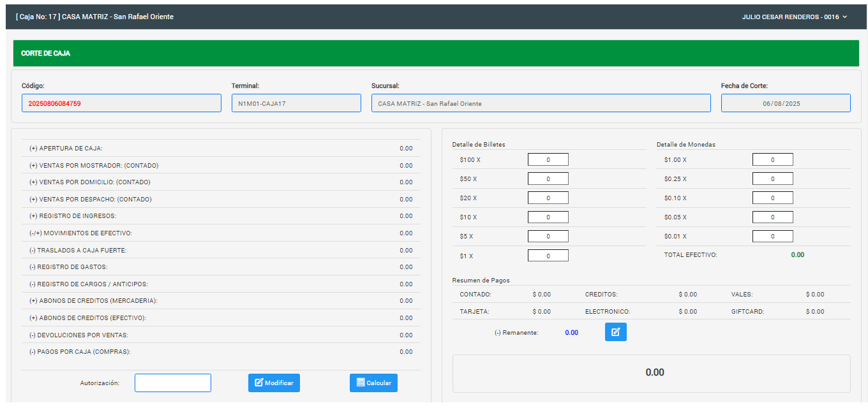
Task: Click the Autorización input field
Action: pyautogui.click(x=172, y=383)
